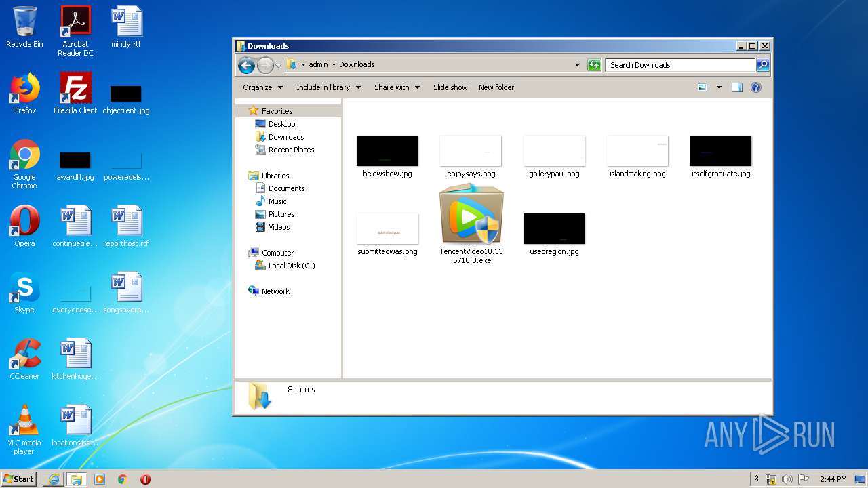
Task: Select Libraries in navigation pane
Action: (275, 176)
